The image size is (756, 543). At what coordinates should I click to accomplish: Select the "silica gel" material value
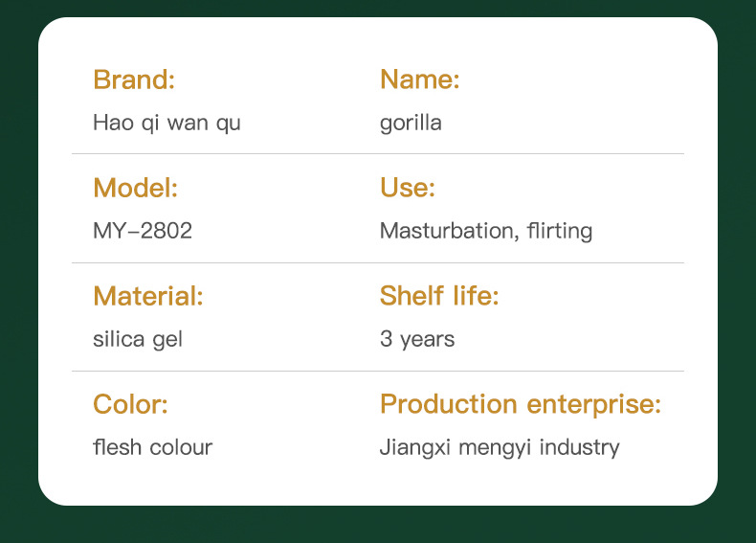click(x=138, y=339)
